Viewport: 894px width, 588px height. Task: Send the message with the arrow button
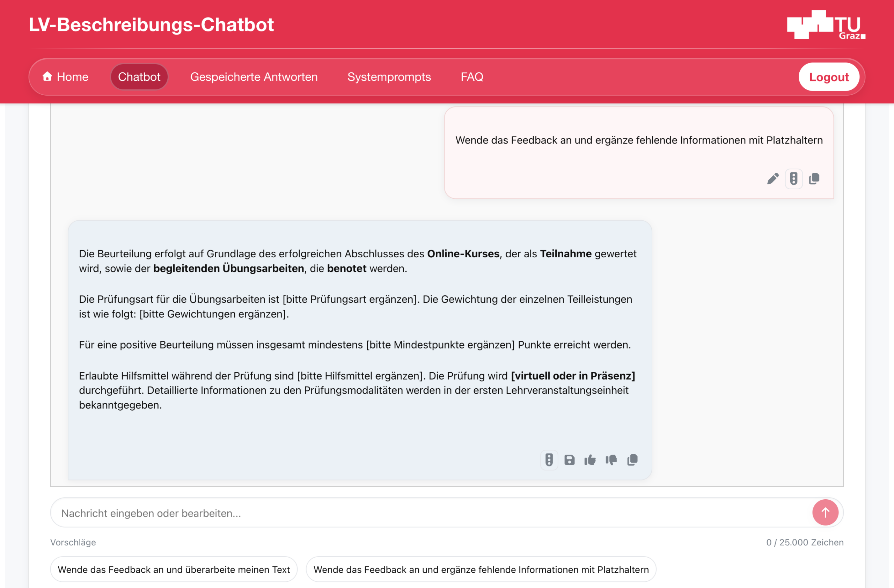tap(825, 512)
